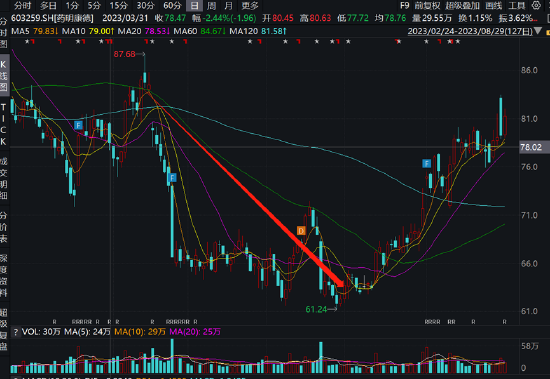Select the 1分 period tab
The image size is (550, 379).
[72, 6]
